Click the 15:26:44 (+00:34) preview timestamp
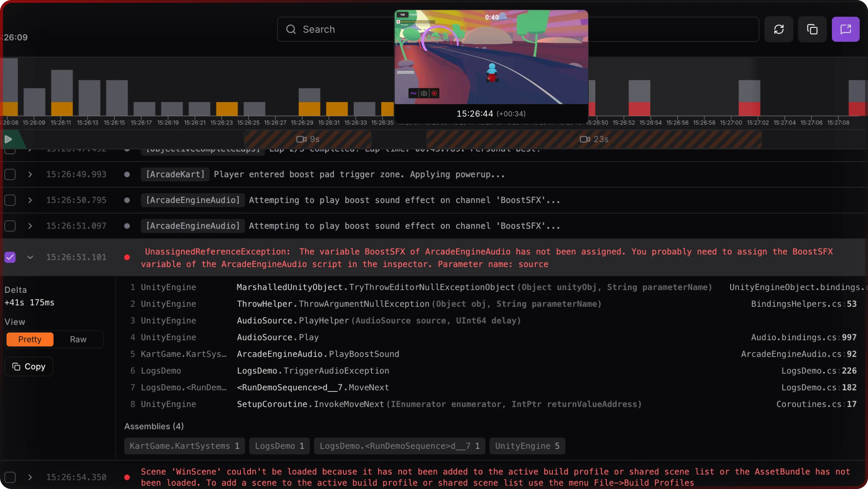The width and height of the screenshot is (868, 489). [491, 114]
